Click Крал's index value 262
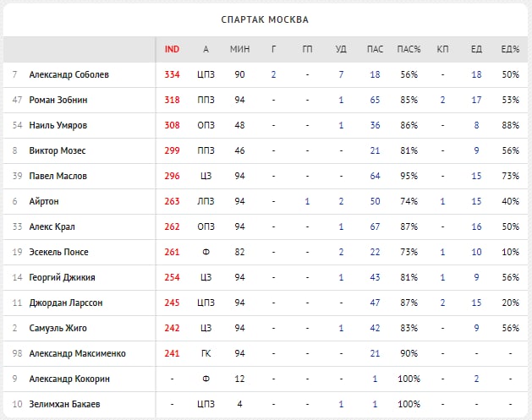 pyautogui.click(x=172, y=226)
